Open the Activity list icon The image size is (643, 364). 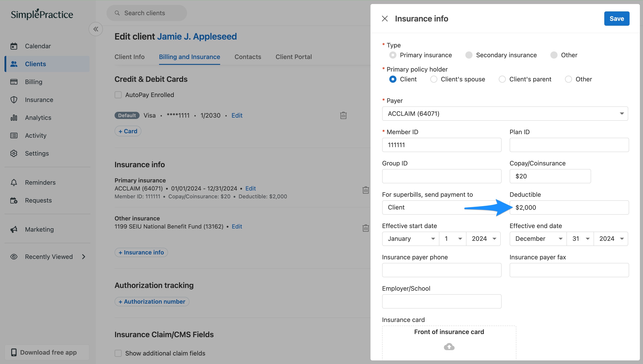point(14,135)
